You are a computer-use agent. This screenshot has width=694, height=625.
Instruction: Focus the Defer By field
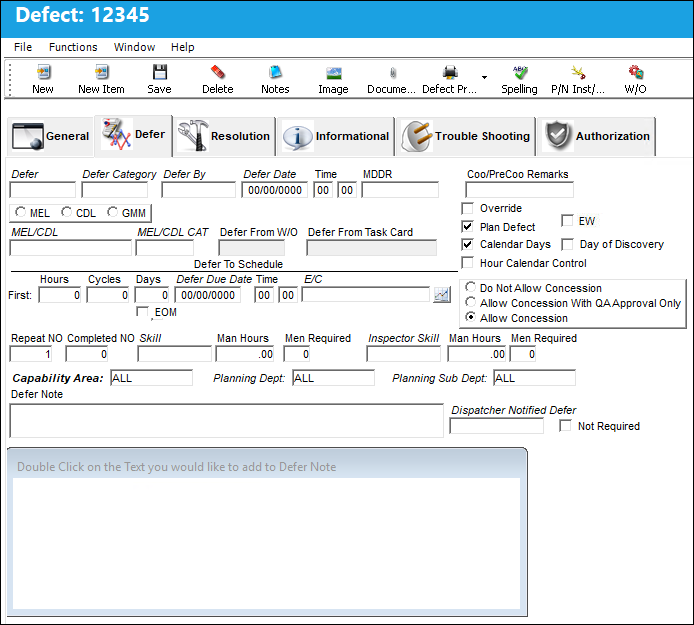[x=198, y=190]
